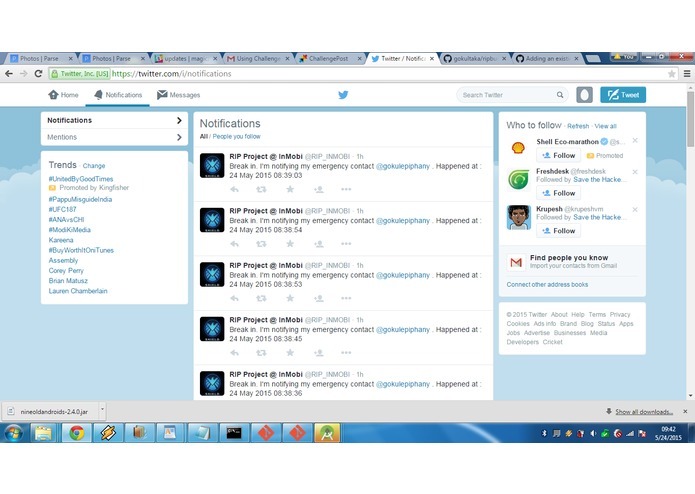
Task: Reply to the 08:39:03 tweet
Action: [x=234, y=190]
